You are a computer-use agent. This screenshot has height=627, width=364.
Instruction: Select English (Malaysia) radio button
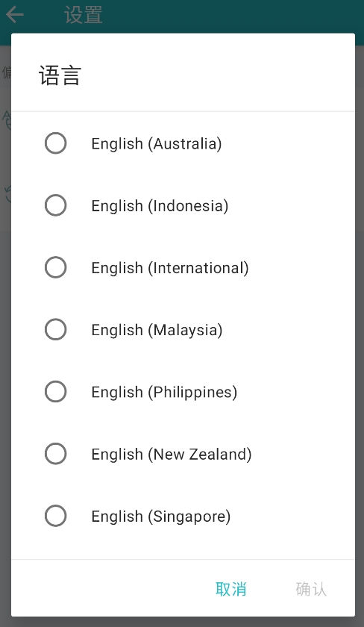[55, 329]
